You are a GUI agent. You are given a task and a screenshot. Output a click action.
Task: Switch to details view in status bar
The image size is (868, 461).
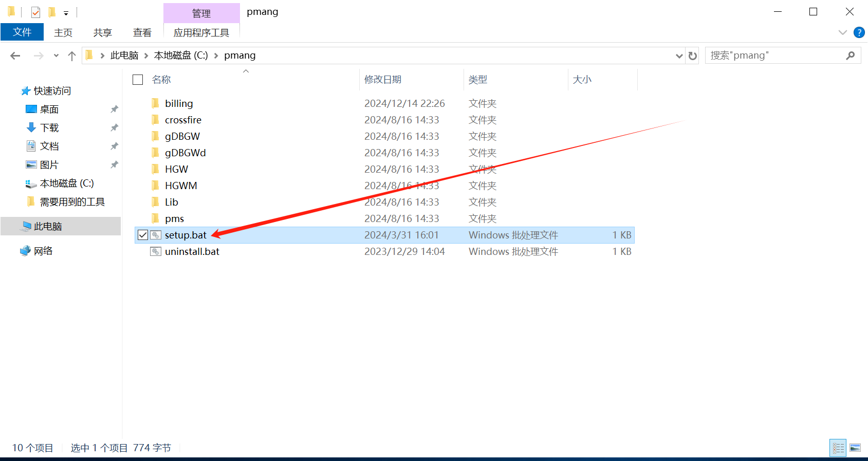tap(838, 448)
